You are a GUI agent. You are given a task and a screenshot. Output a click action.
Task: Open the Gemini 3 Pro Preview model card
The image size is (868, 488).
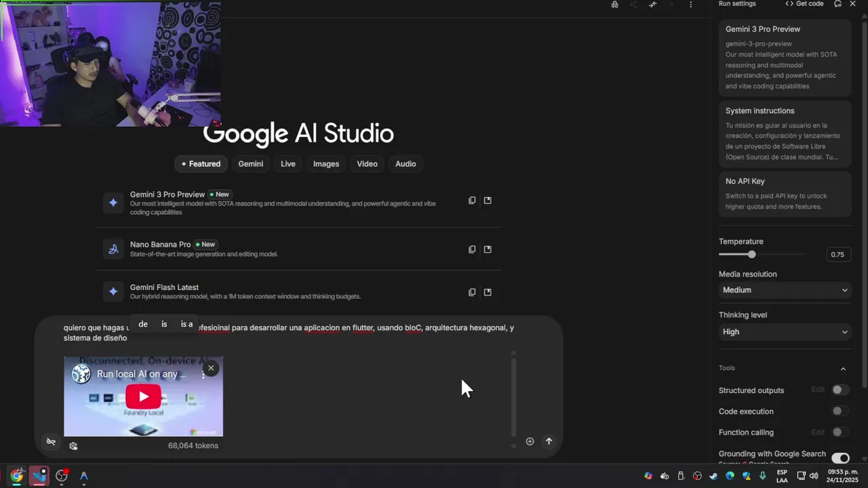click(x=785, y=58)
